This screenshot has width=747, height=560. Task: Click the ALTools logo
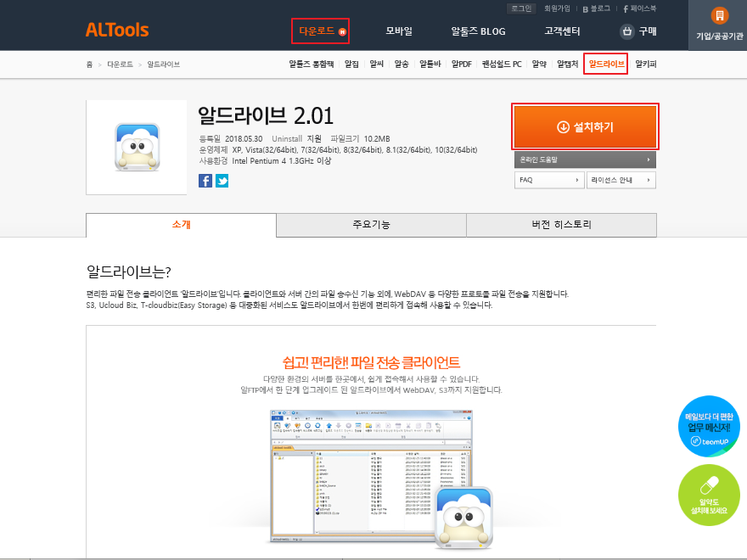(x=117, y=30)
